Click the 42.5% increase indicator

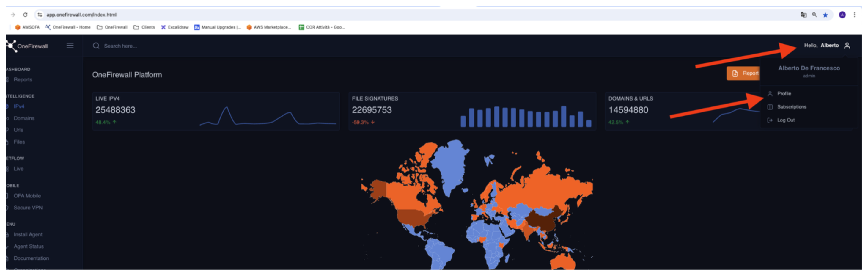tap(619, 122)
